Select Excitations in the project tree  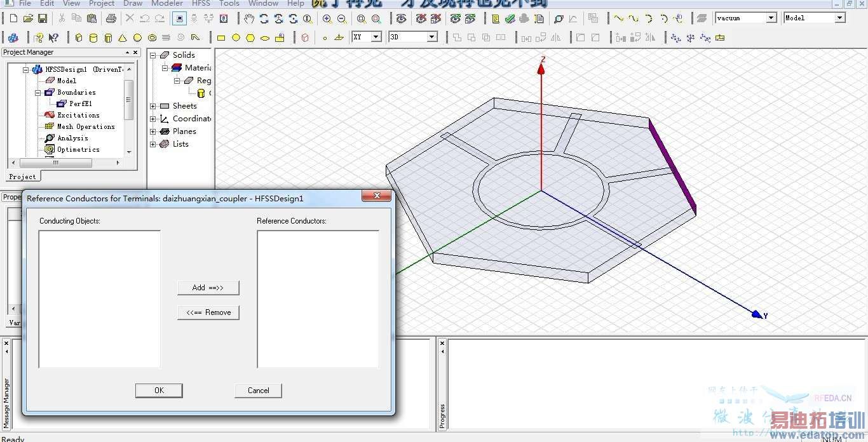click(x=78, y=115)
